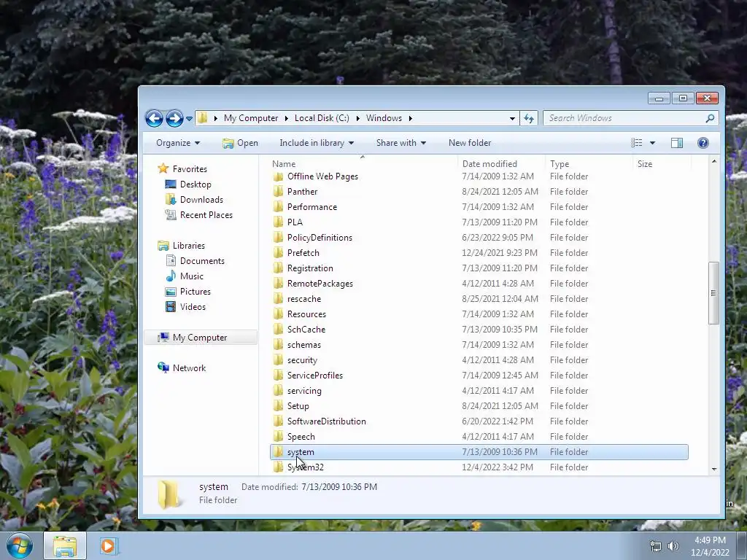Screen dimensions: 747x560
Task: Click the New folder button
Action: (470, 143)
